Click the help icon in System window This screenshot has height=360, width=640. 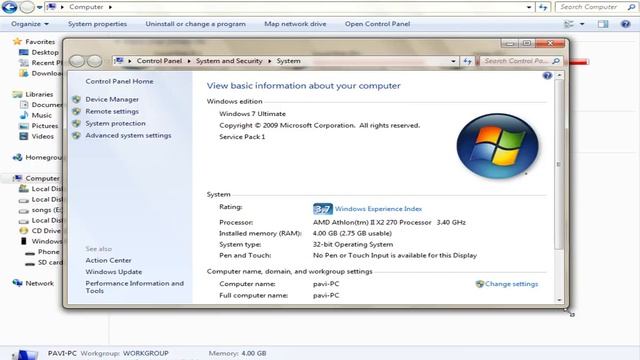point(547,76)
